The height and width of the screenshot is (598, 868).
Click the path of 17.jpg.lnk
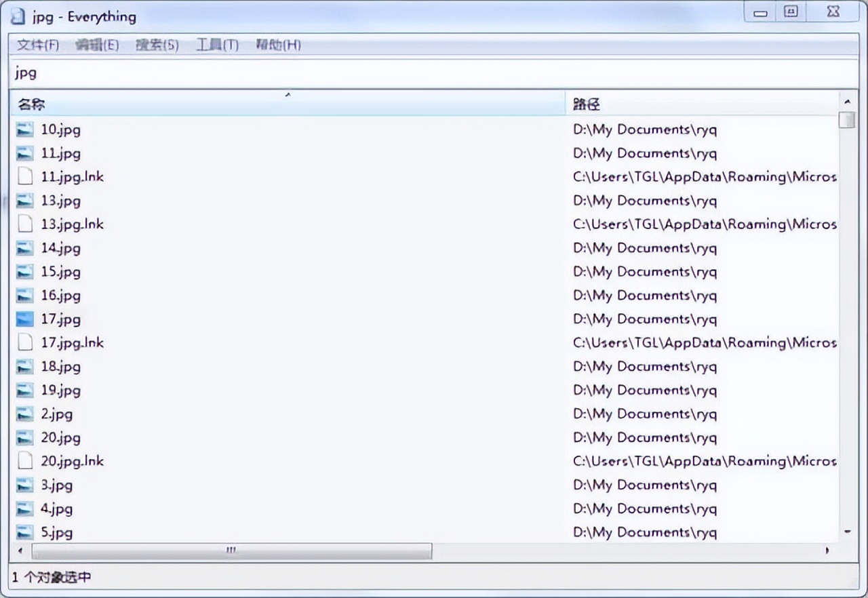(x=705, y=343)
